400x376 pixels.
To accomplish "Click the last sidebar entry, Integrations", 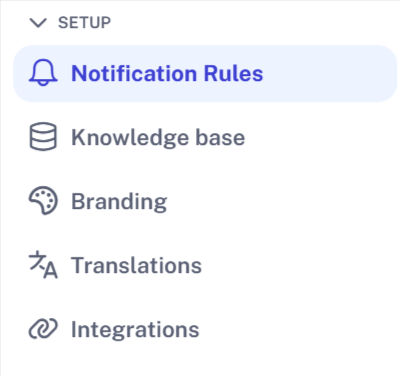I will coord(205,329).
